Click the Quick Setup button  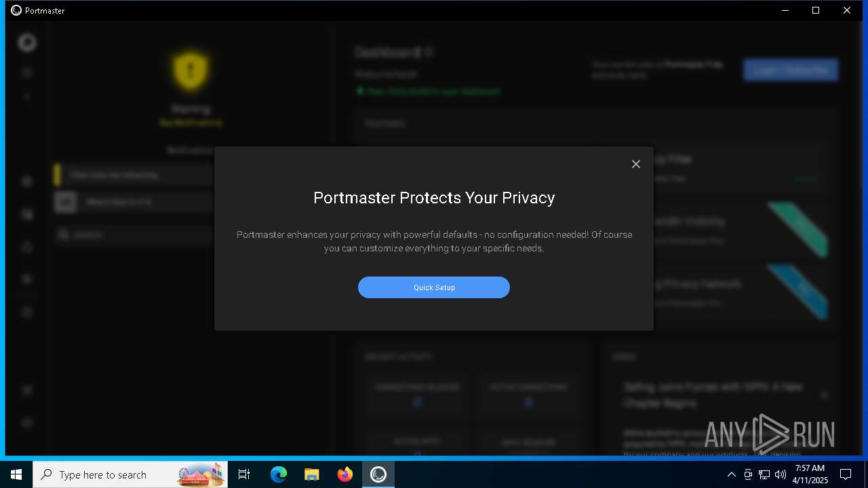434,287
